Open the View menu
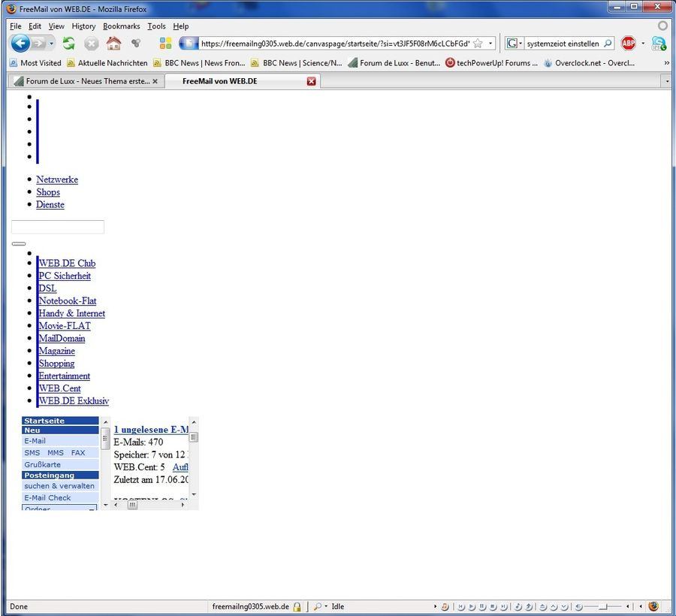 pyautogui.click(x=56, y=26)
